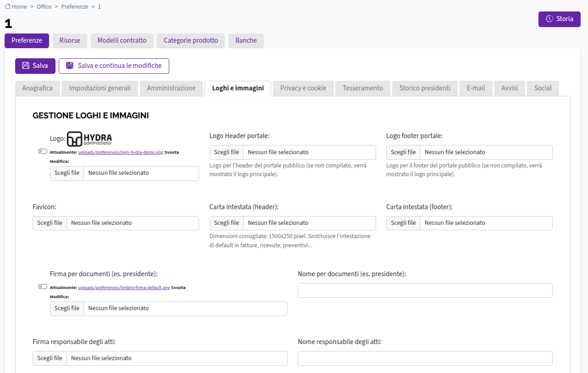Switch to Categorie prodotto tab
This screenshot has height=373, width=588.
(191, 40)
